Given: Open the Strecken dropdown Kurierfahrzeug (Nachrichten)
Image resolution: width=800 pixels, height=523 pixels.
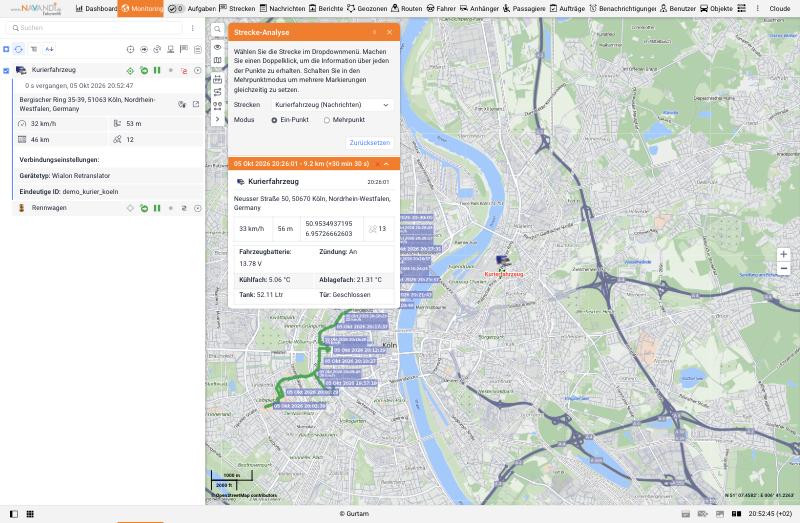Looking at the screenshot, I should 332,105.
